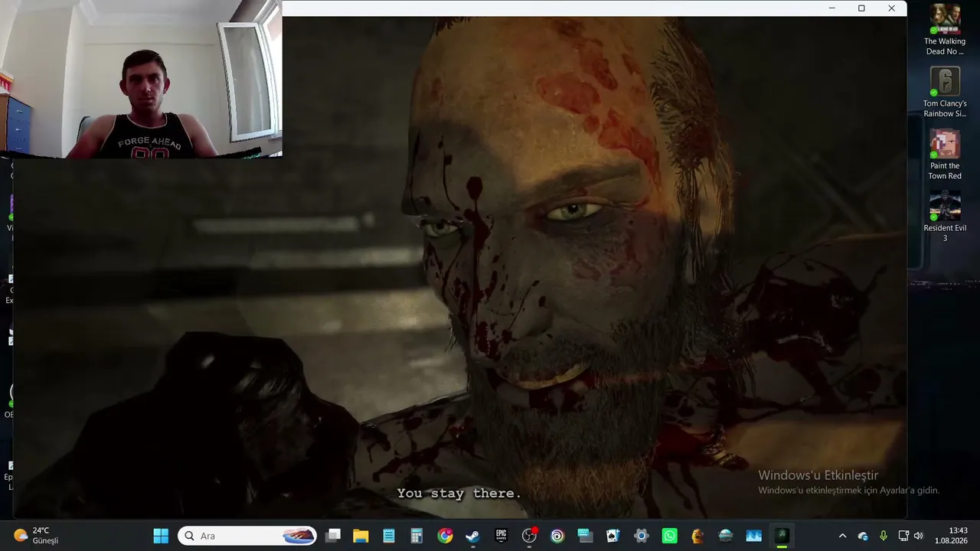Open the orange creature game taskbar icon
The image size is (980, 551).
(697, 536)
